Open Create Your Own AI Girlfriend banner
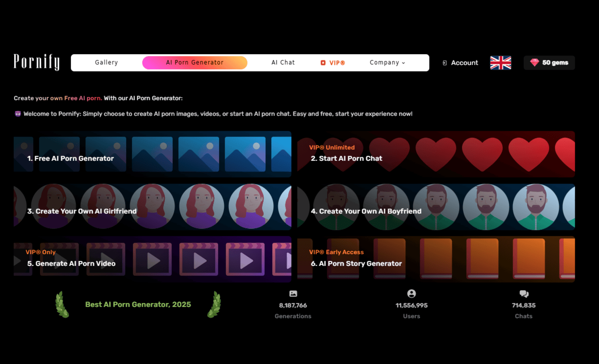 (x=153, y=207)
